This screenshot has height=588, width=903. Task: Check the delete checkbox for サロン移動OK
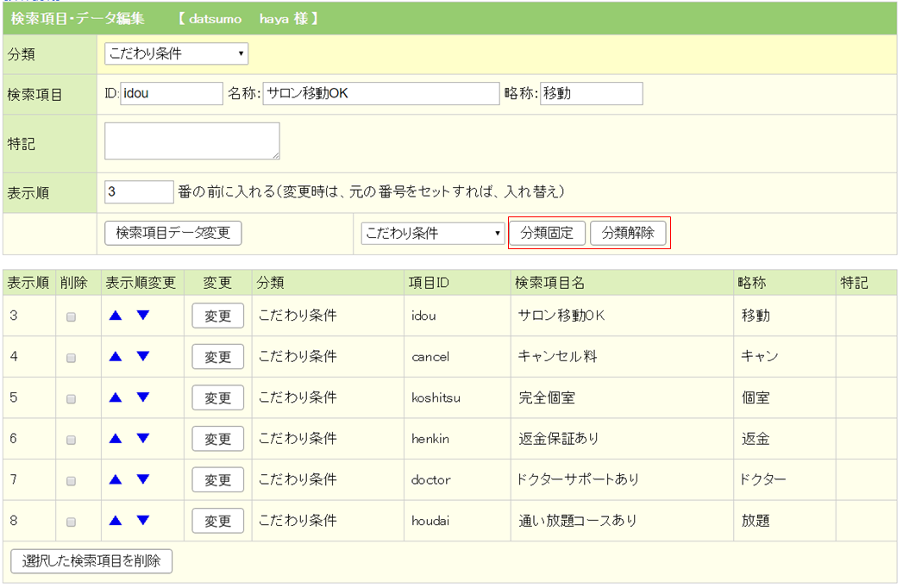(72, 316)
